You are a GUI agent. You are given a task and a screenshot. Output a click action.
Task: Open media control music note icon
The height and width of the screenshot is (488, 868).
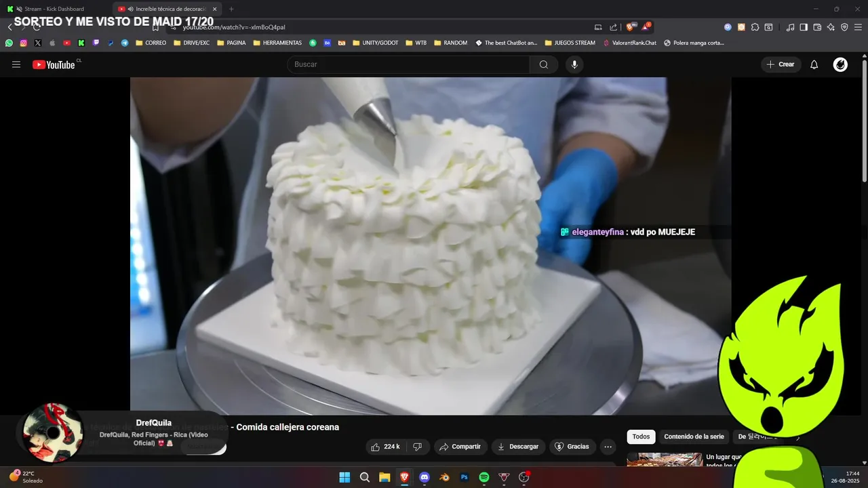pos(790,27)
